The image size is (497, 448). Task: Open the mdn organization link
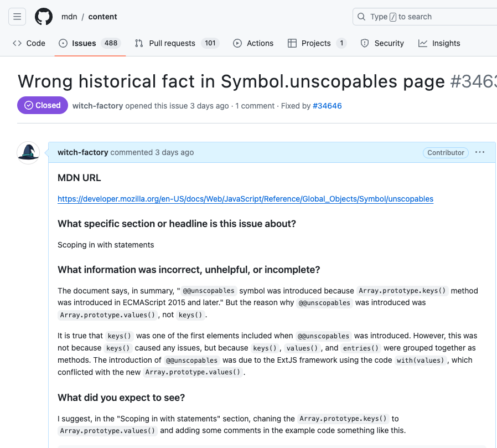click(x=69, y=17)
